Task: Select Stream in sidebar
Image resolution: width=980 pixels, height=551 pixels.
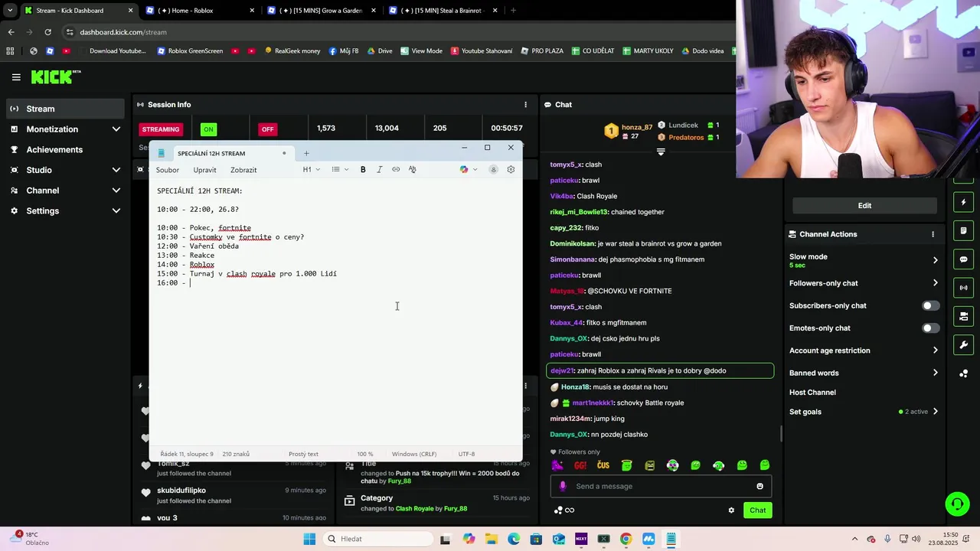Action: [65, 109]
